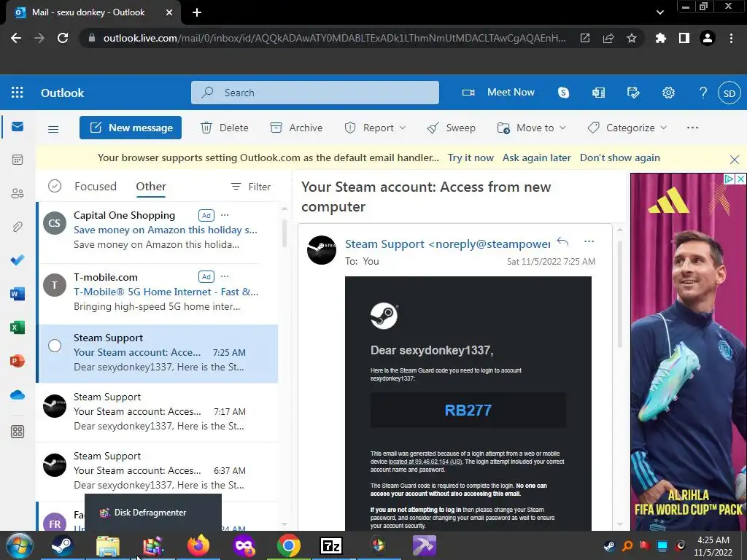Open the help question mark
This screenshot has width=747, height=560.
703,93
